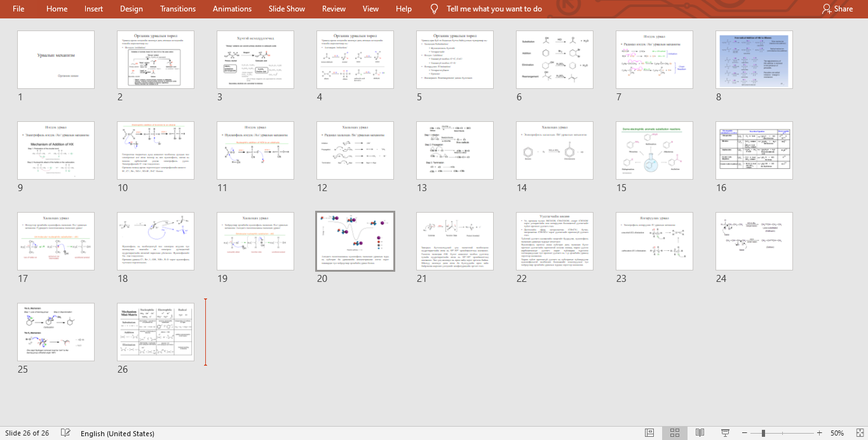Click the 50% zoom level
868x440 pixels.
837,433
